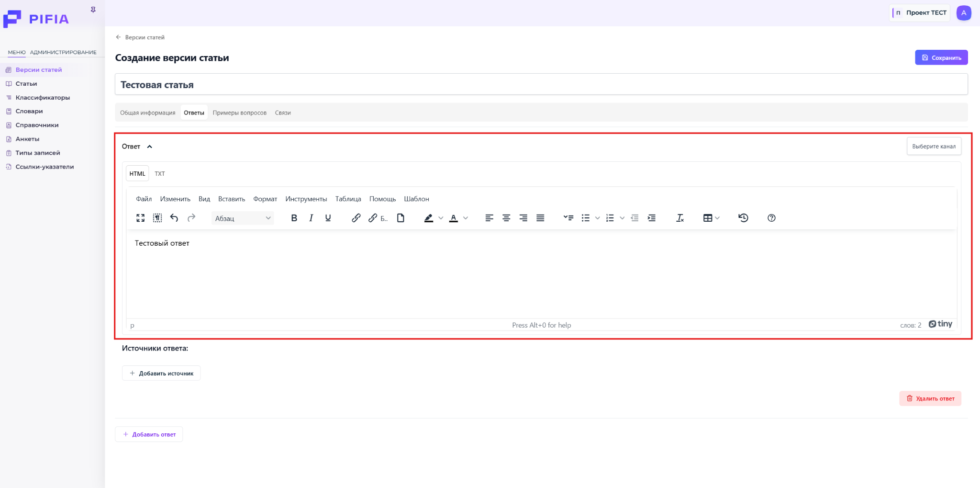This screenshot has height=488, width=980.
Task: Toggle italic formatting
Action: (x=311, y=218)
